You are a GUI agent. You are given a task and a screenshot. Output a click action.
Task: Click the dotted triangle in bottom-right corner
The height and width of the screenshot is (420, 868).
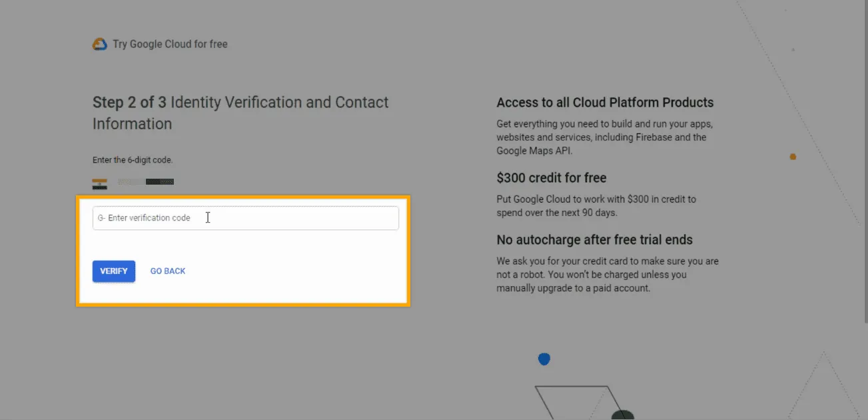(x=825, y=390)
